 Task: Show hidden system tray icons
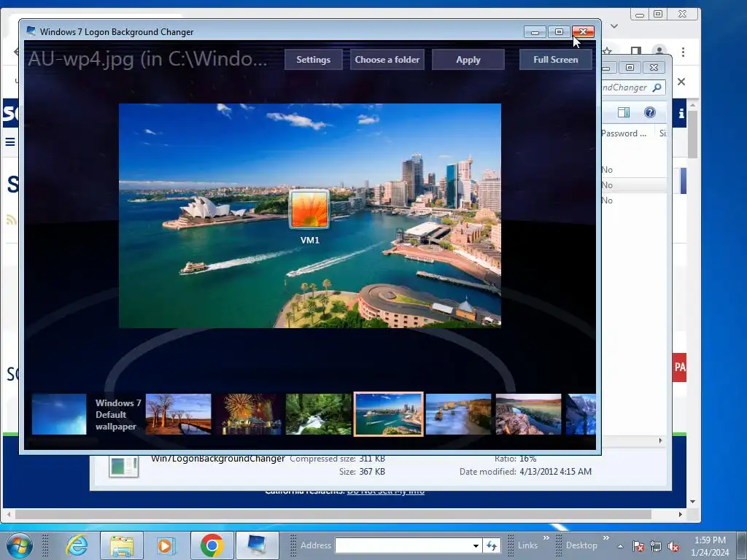(x=620, y=546)
